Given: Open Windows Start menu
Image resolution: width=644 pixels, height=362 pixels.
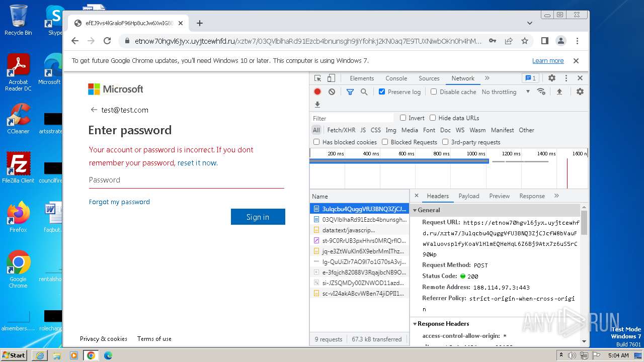Looking at the screenshot, I should tap(14, 355).
